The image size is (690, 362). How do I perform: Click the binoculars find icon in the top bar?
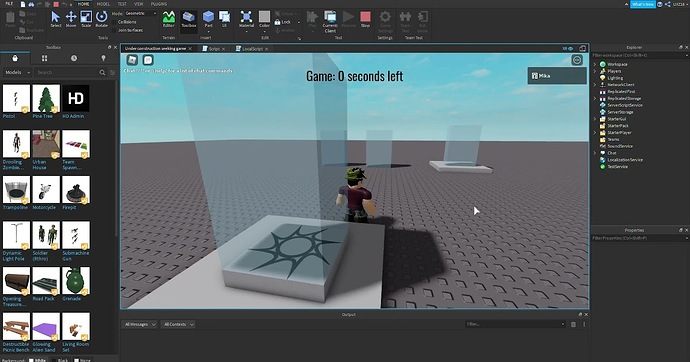(31, 4)
